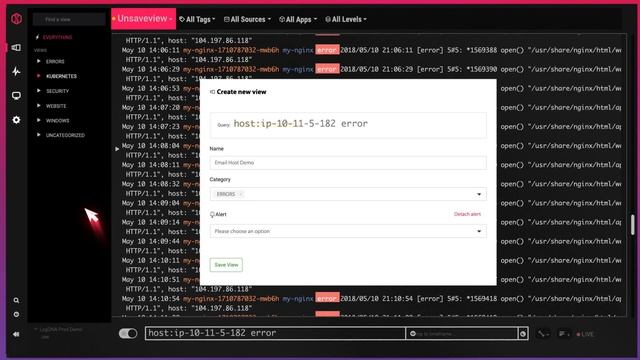Screen dimensions: 640x360
Task: Open the Alert 'Please choose an option' dropdown
Action: pos(348,231)
